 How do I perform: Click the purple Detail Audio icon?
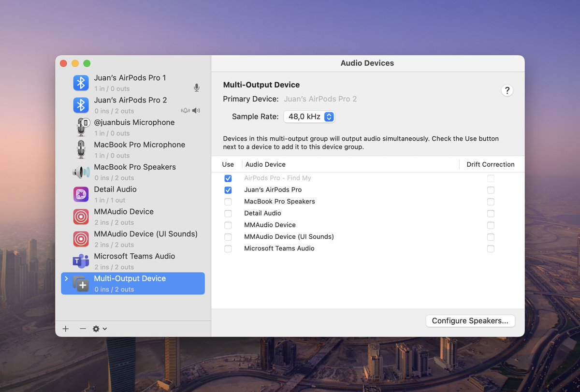tap(81, 194)
